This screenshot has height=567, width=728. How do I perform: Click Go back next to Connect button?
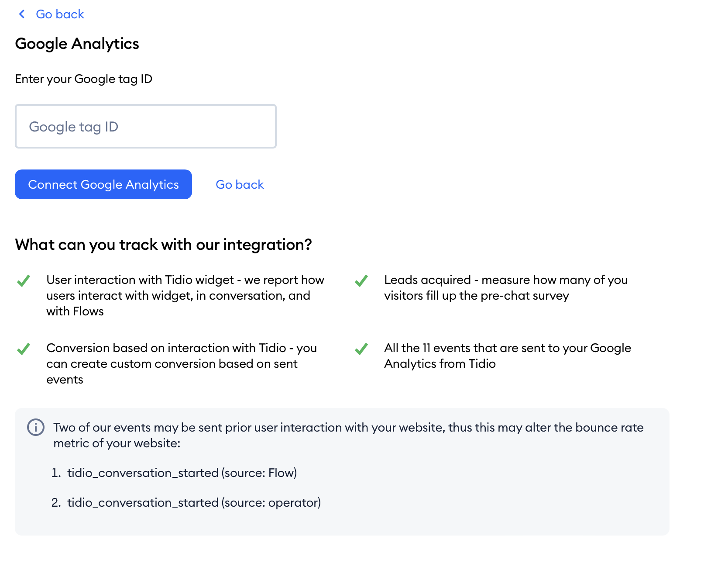click(x=240, y=184)
